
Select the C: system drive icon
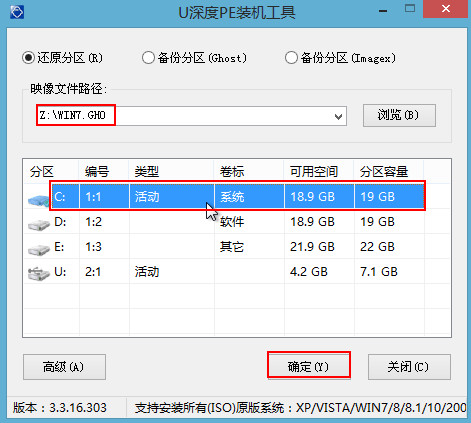coord(39,200)
